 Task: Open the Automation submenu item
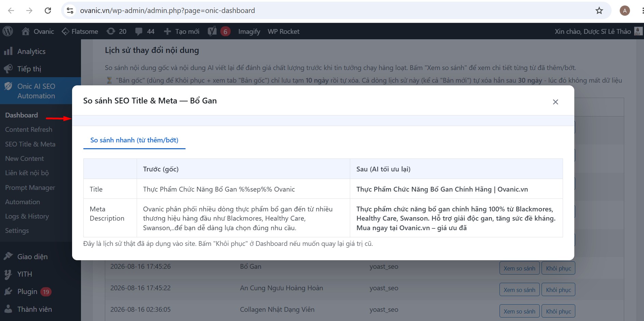pos(23,202)
